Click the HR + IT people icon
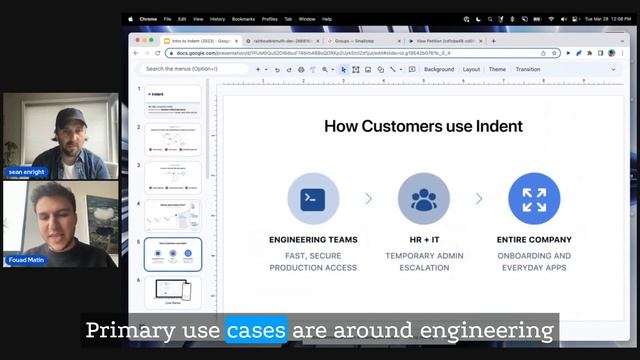This screenshot has height=360, width=640. click(x=424, y=199)
